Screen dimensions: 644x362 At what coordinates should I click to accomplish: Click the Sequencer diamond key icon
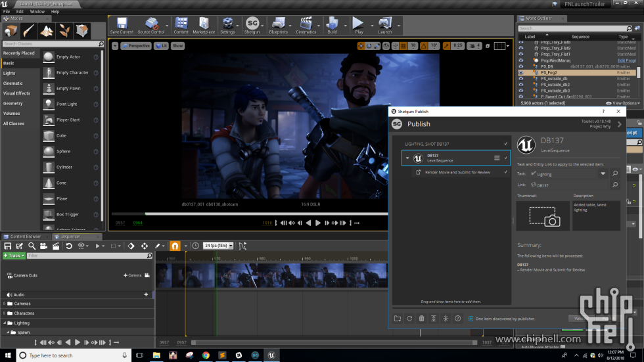[x=131, y=246]
